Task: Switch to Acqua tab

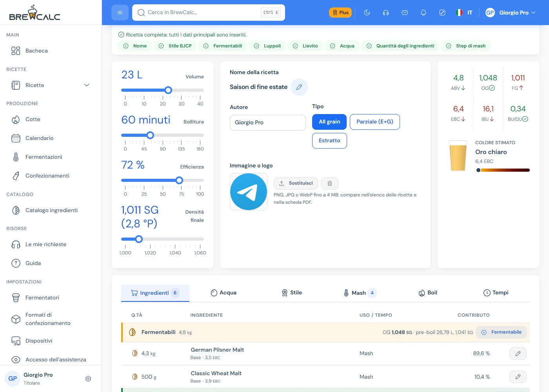Action: coord(224,293)
